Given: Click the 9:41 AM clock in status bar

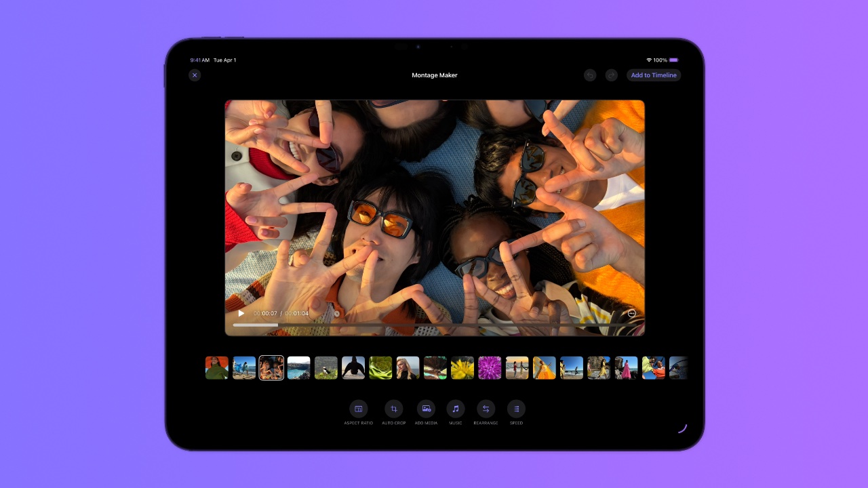Looking at the screenshot, I should (x=200, y=60).
